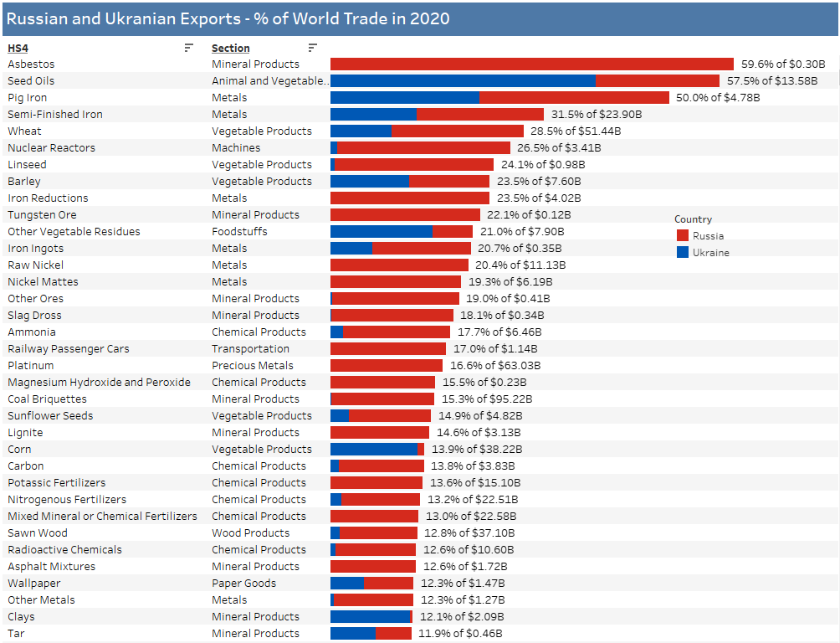This screenshot has width=840, height=643.
Task: Select the Platinum row label
Action: coord(30,365)
